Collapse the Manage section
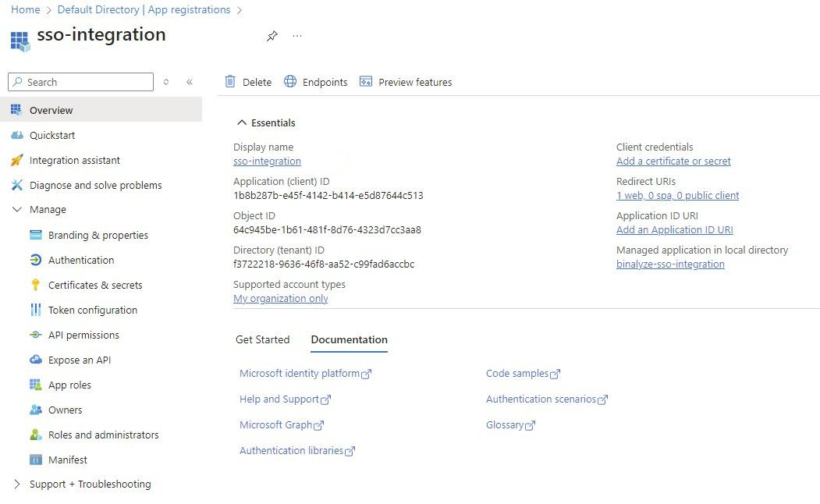 [17, 210]
